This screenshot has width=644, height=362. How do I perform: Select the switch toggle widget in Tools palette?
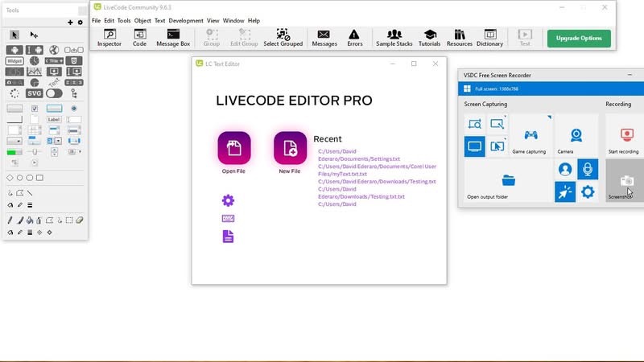click(54, 93)
